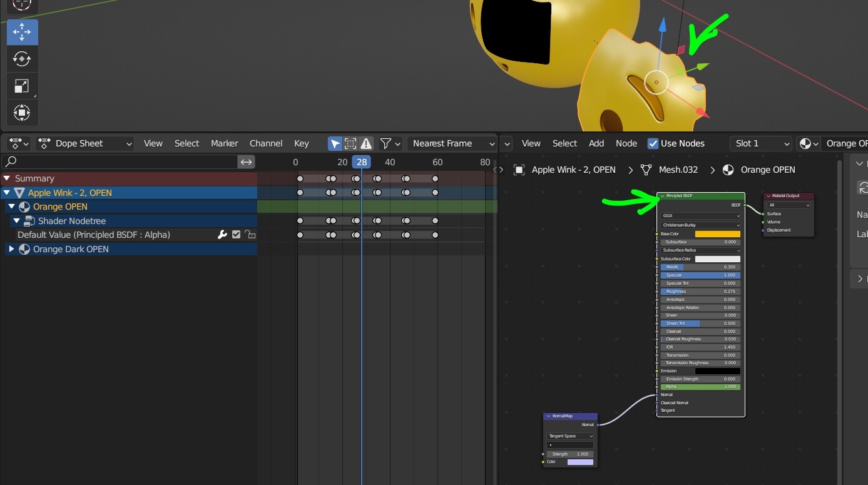Viewport: 868px width, 485px height.
Task: Select the Rotate tool
Action: [x=22, y=59]
